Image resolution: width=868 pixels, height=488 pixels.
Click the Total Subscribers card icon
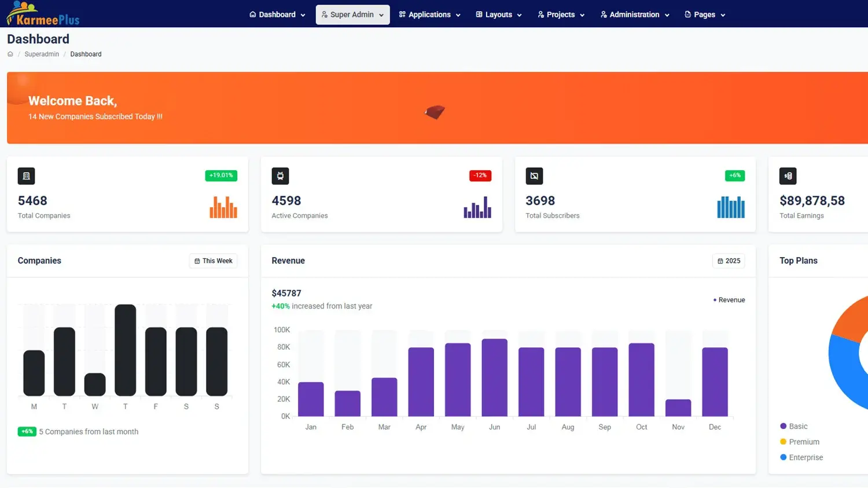(x=534, y=176)
